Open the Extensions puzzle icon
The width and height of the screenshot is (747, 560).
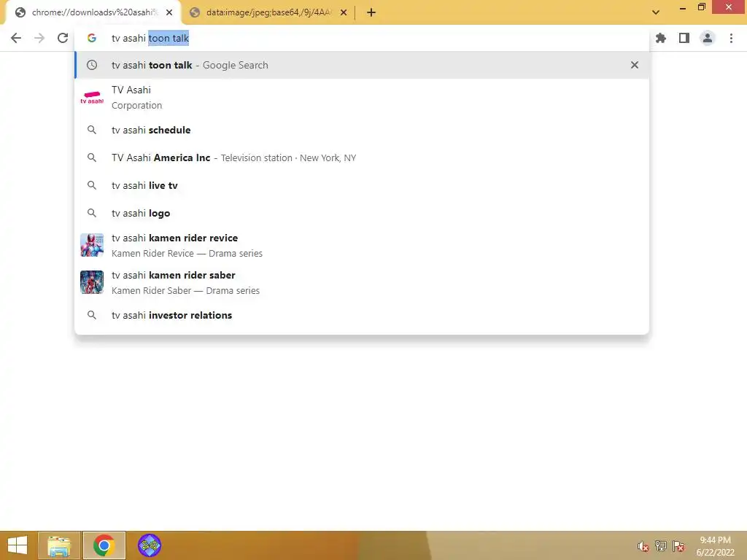tap(661, 38)
